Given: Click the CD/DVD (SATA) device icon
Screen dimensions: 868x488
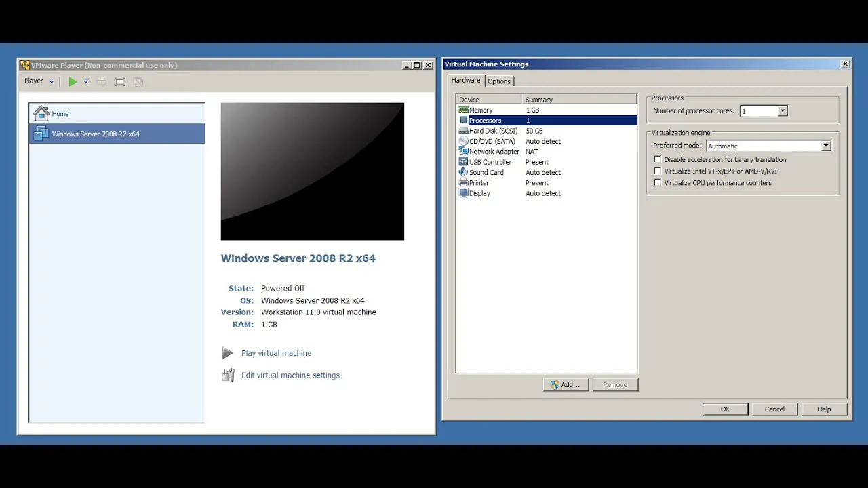Looking at the screenshot, I should (x=464, y=141).
